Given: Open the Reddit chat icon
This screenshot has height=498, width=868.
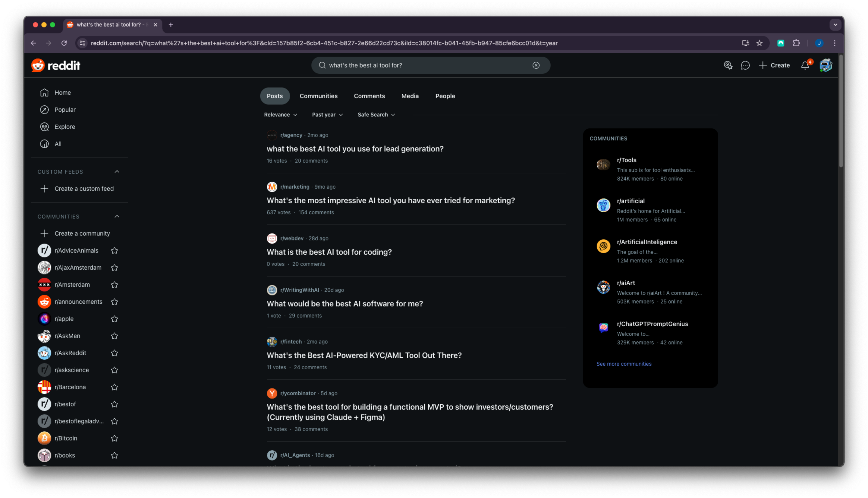Looking at the screenshot, I should click(745, 65).
